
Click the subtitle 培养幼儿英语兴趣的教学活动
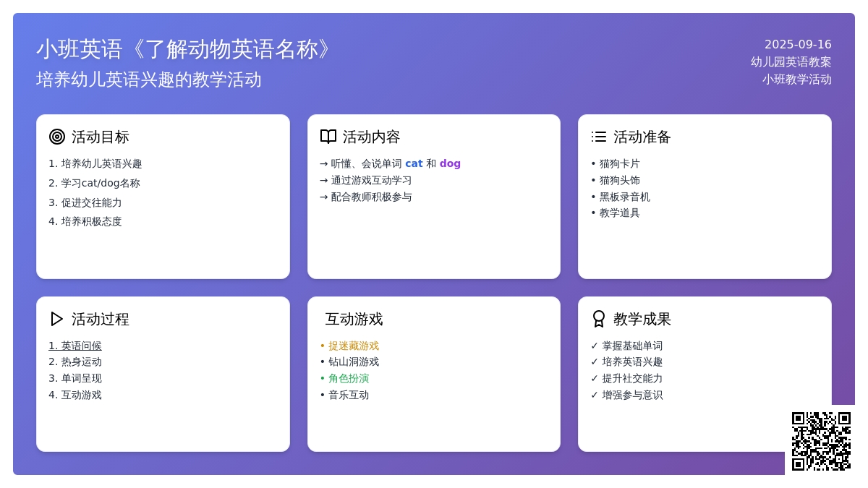coord(149,80)
